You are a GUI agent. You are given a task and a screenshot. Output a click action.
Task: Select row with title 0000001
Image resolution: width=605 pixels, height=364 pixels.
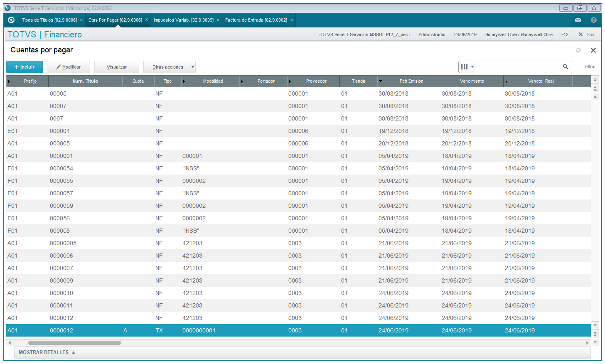[298, 156]
